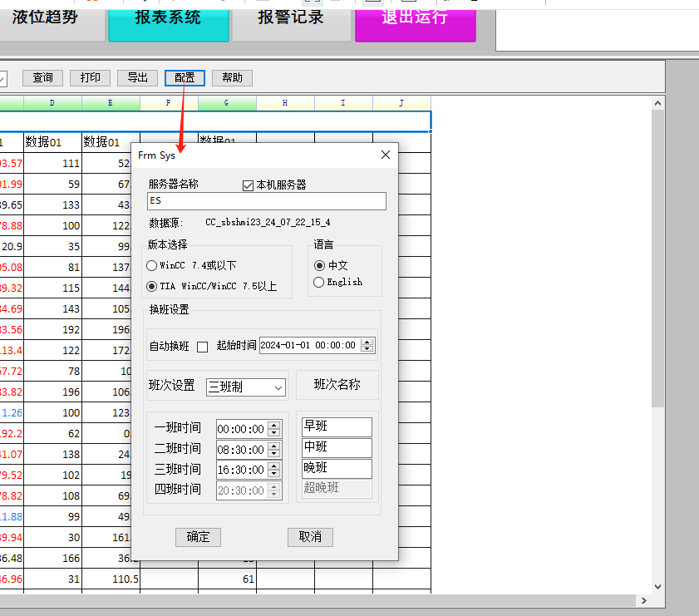Choose the 中文 language radio button
This screenshot has height=616, width=699.
[318, 266]
